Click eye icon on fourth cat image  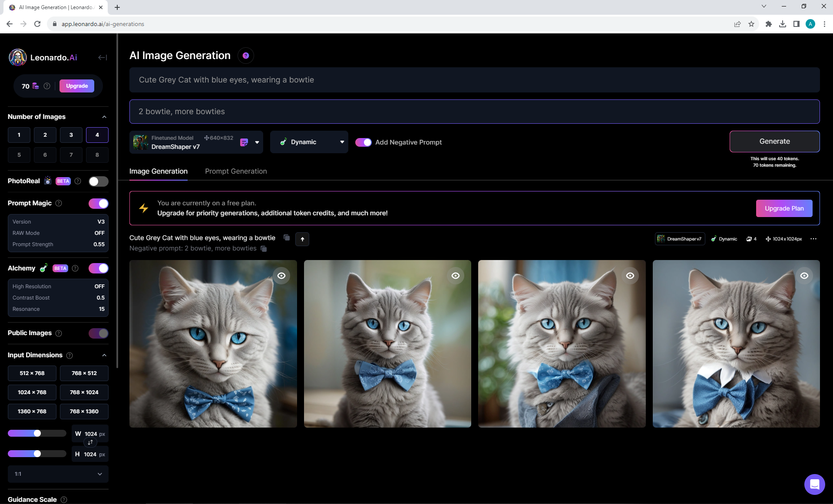[804, 276]
